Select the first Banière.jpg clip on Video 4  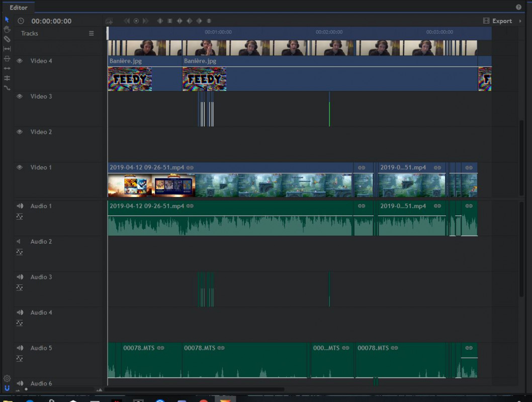[145, 73]
